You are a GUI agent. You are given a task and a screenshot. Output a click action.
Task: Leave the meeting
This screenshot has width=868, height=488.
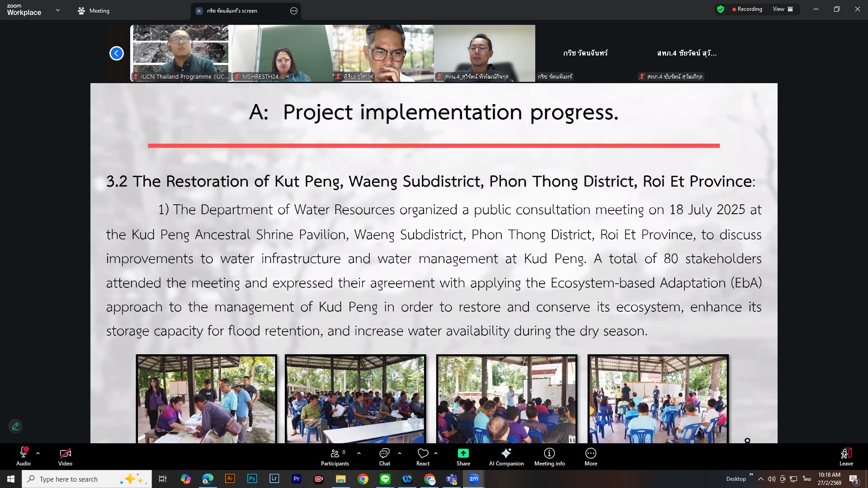(846, 456)
